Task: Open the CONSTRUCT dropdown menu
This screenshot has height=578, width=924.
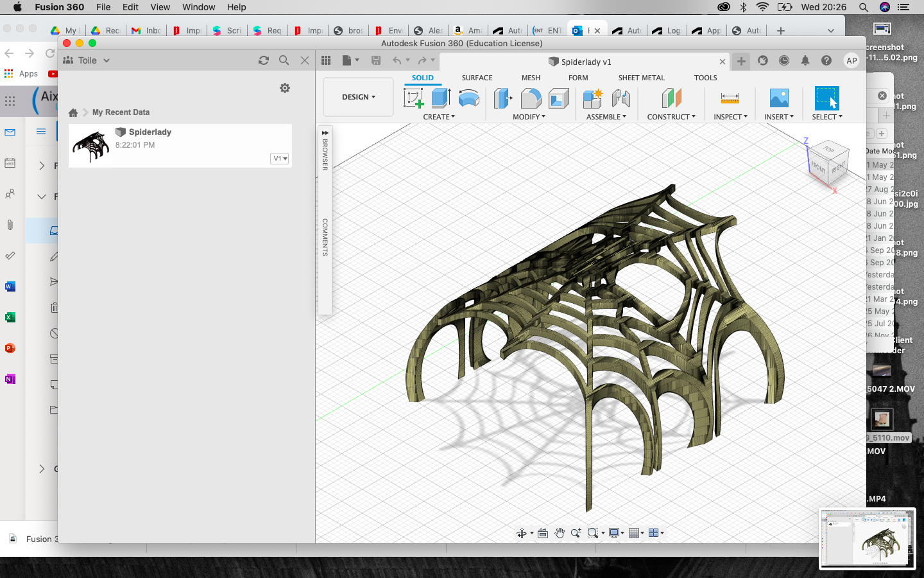Action: click(671, 117)
